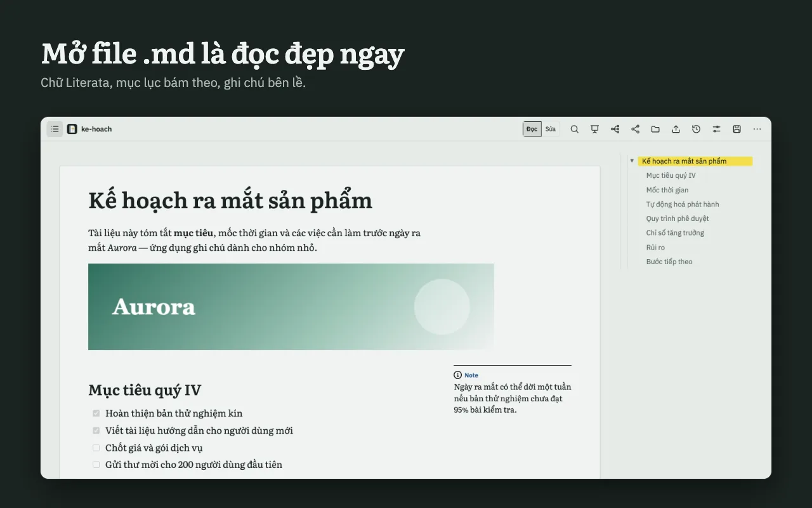Navigate to 'Tự động hoá phát hành' section
The height and width of the screenshot is (508, 812).
[x=682, y=204]
